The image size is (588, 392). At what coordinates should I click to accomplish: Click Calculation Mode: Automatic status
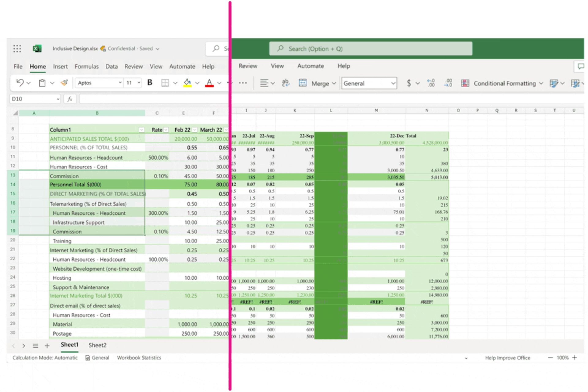click(45, 358)
